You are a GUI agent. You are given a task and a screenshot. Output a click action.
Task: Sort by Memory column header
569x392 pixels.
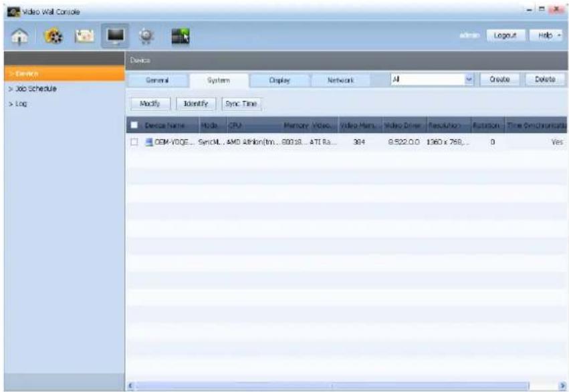[296, 126]
